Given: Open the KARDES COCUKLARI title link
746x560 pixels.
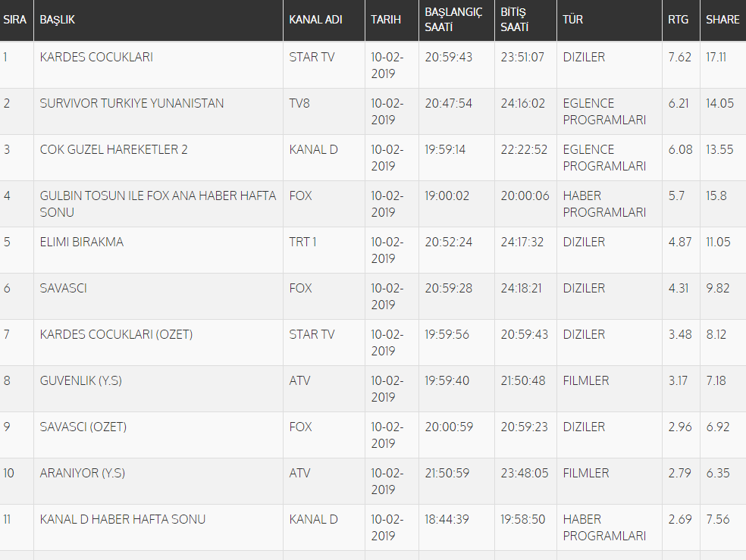Looking at the screenshot, I should [x=96, y=58].
